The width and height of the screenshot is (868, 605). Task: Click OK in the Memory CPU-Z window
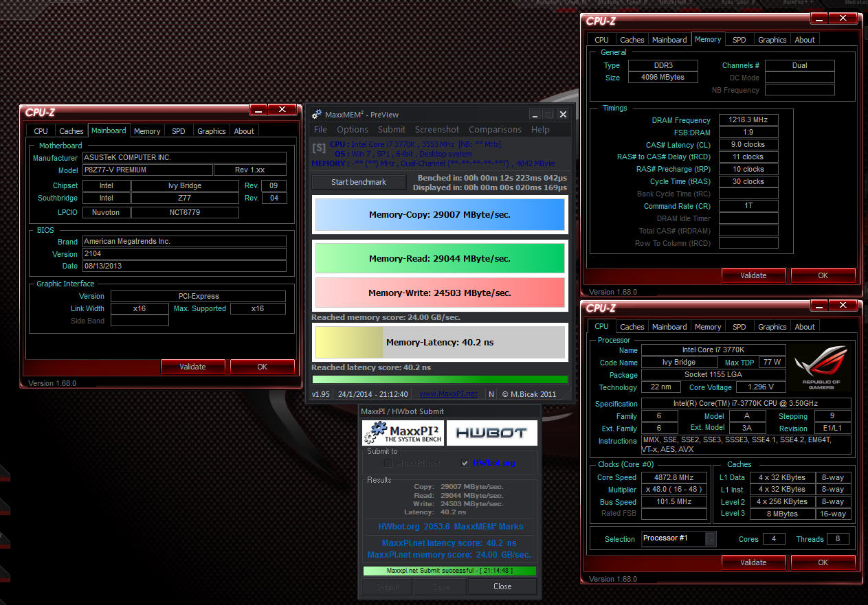coord(823,275)
